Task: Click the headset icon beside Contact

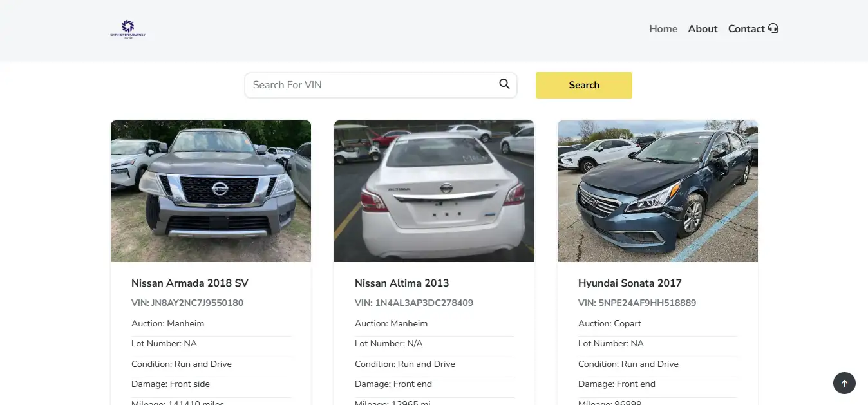Action: pyautogui.click(x=773, y=28)
